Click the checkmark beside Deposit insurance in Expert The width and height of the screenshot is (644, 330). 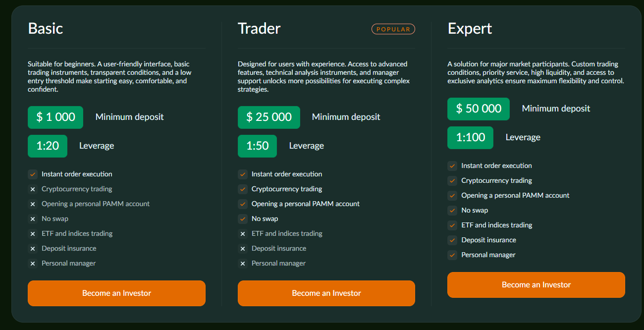[x=452, y=240]
